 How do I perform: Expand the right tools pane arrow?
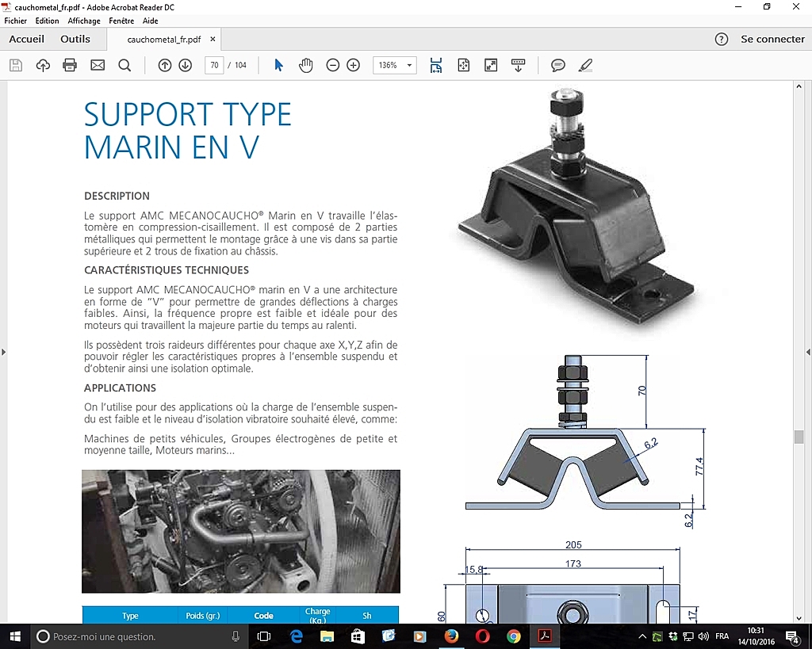pyautogui.click(x=808, y=352)
